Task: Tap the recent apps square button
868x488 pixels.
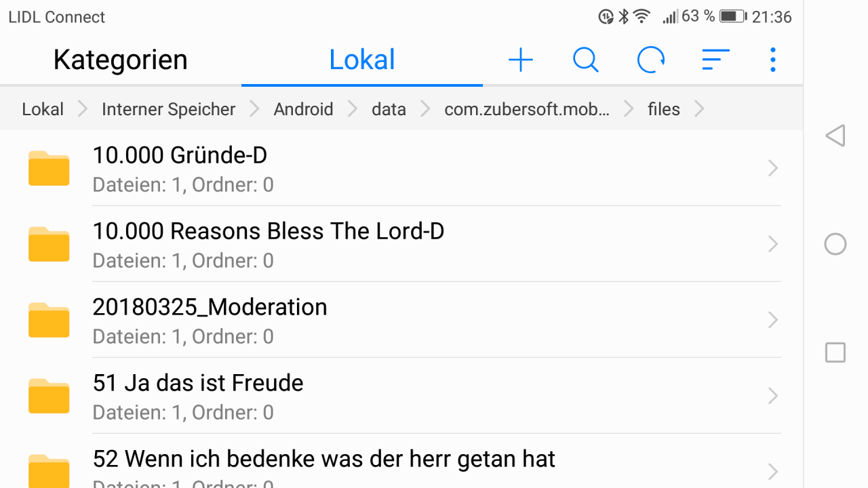Action: (x=835, y=352)
